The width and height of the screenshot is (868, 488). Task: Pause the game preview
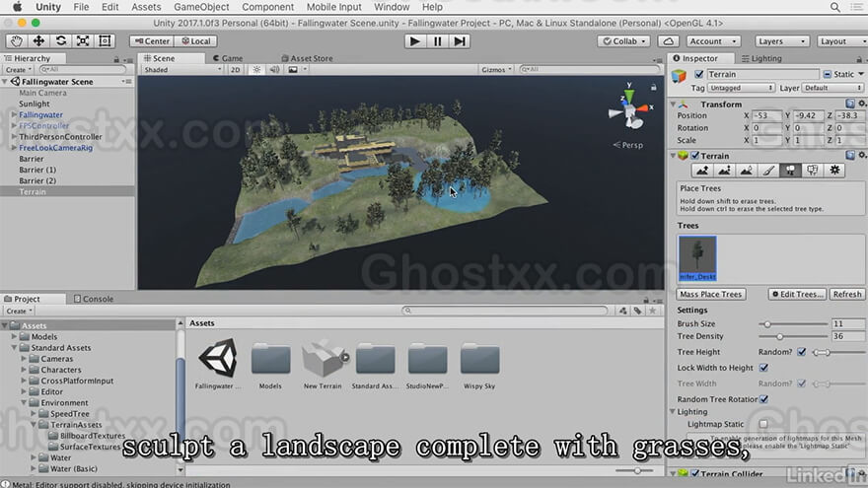pos(437,41)
